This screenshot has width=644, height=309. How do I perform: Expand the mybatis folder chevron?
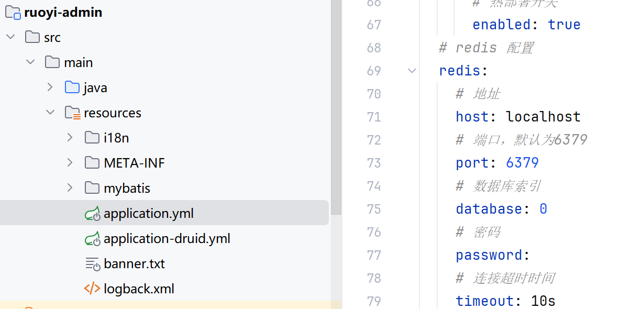pos(70,187)
